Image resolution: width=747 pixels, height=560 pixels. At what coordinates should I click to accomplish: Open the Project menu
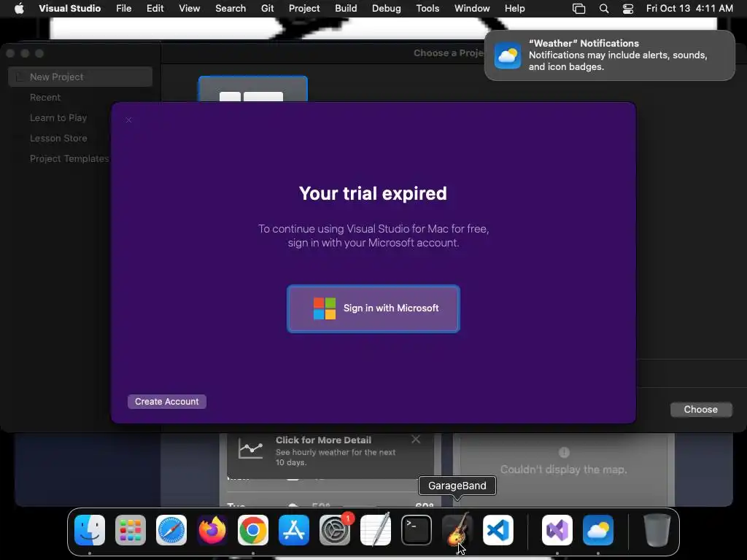click(304, 9)
